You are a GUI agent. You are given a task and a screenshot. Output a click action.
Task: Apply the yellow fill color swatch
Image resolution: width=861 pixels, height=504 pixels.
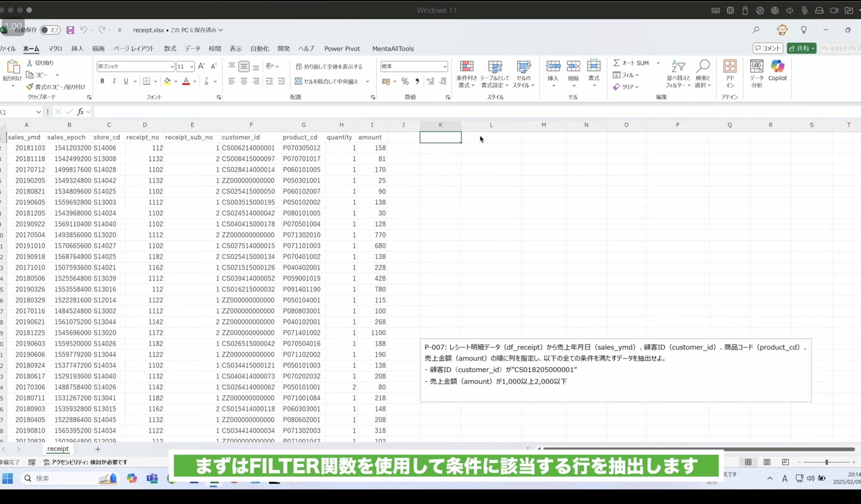coord(167,81)
